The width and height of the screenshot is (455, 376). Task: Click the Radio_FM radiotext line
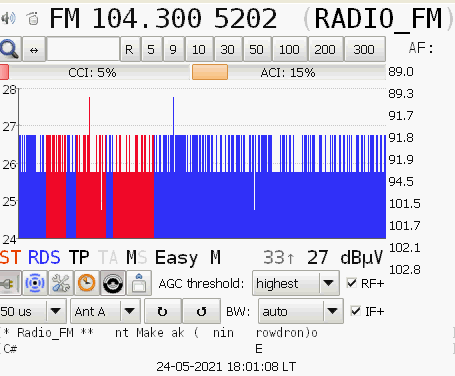click(160, 333)
